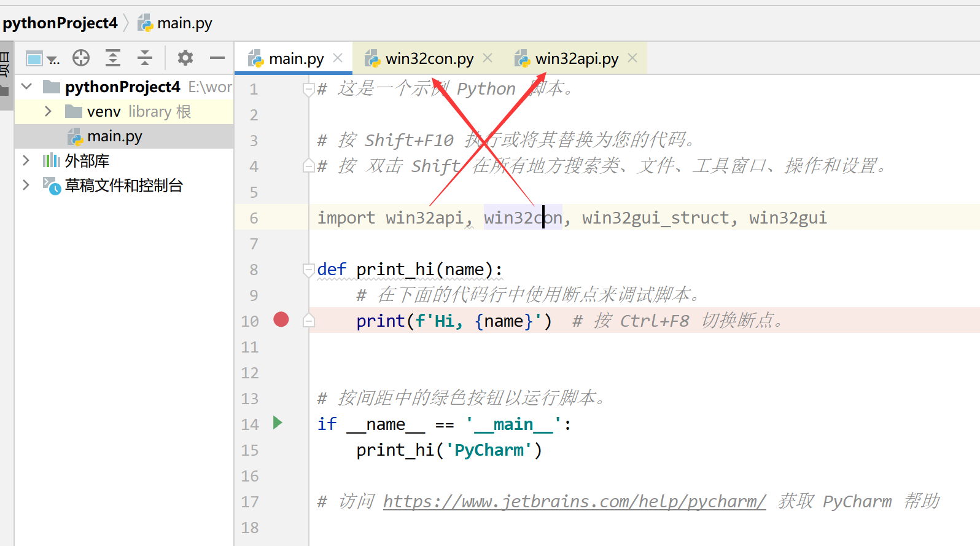Screen dimensions: 980x546
Task: Click the locate opened file target icon
Action: click(81, 58)
